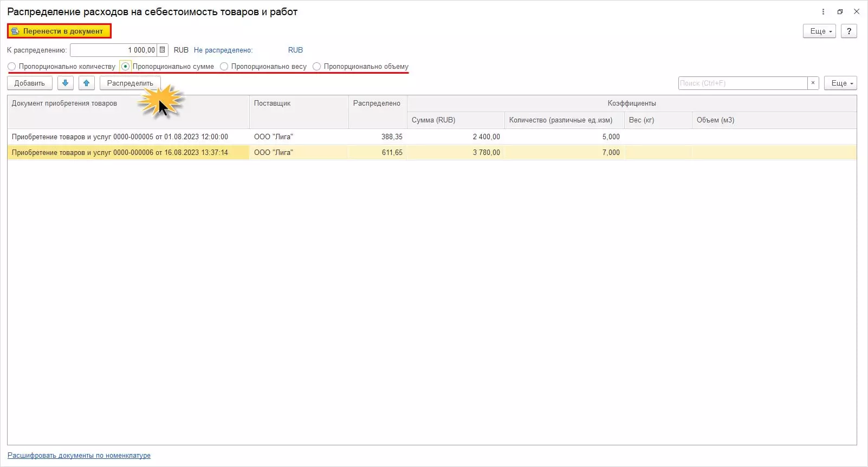Click the Добавить button
Image resolution: width=868 pixels, height=467 pixels.
(x=30, y=83)
